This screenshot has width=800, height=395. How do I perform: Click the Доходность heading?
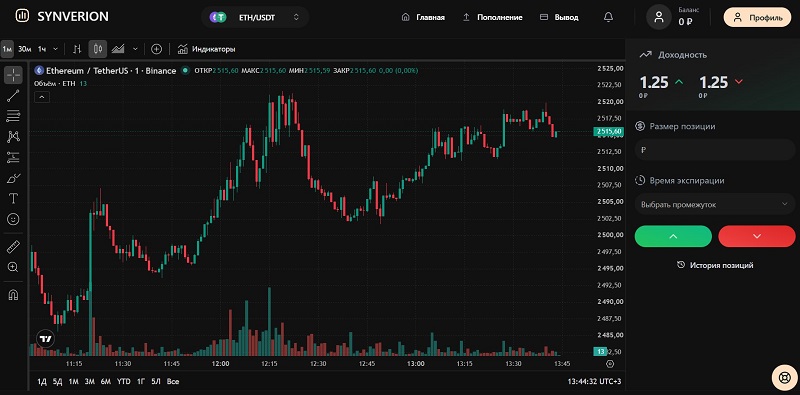click(682, 55)
